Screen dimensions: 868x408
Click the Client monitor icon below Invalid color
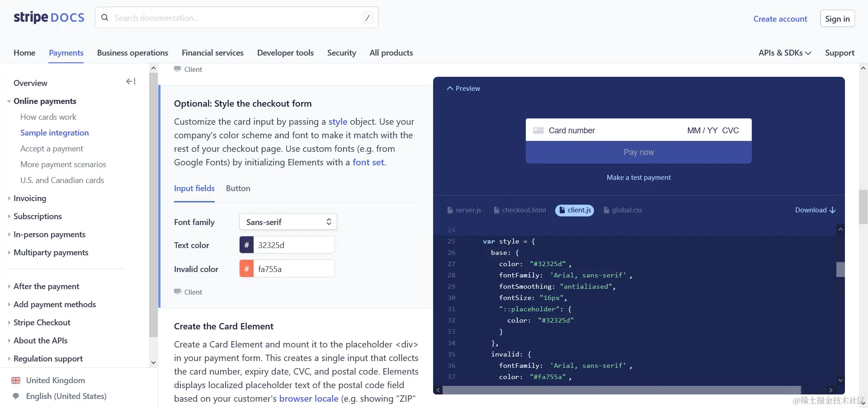(178, 292)
